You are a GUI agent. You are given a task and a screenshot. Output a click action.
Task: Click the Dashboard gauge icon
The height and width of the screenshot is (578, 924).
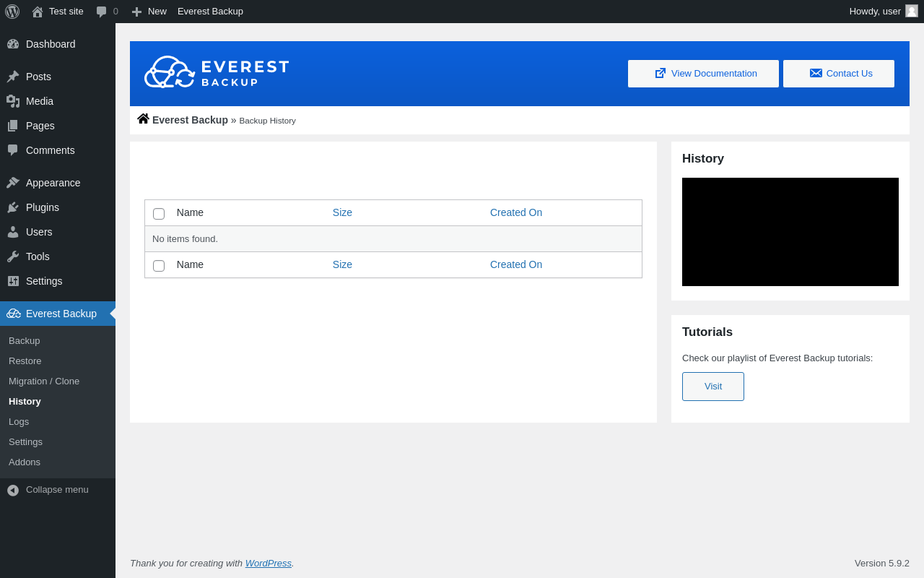coord(13,44)
